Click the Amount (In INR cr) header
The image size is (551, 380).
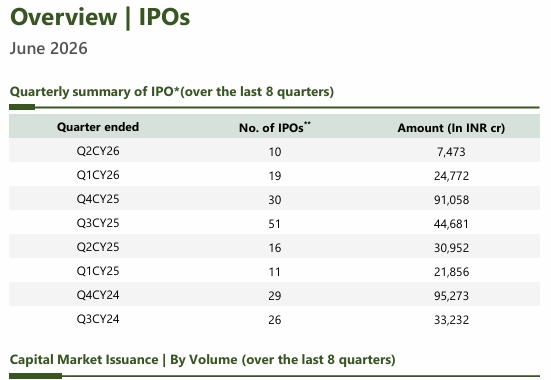tap(451, 128)
